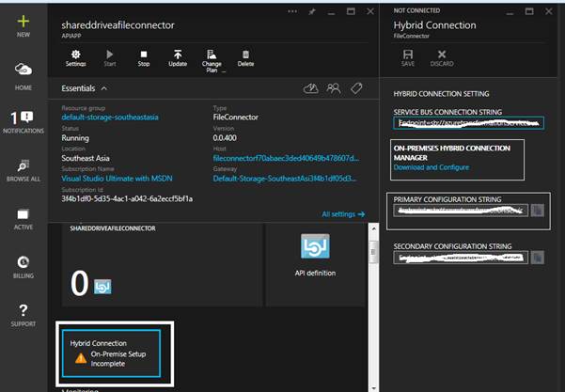This screenshot has height=392, width=565.
Task: Open the ACTIVE journeys icon
Action: point(24,214)
